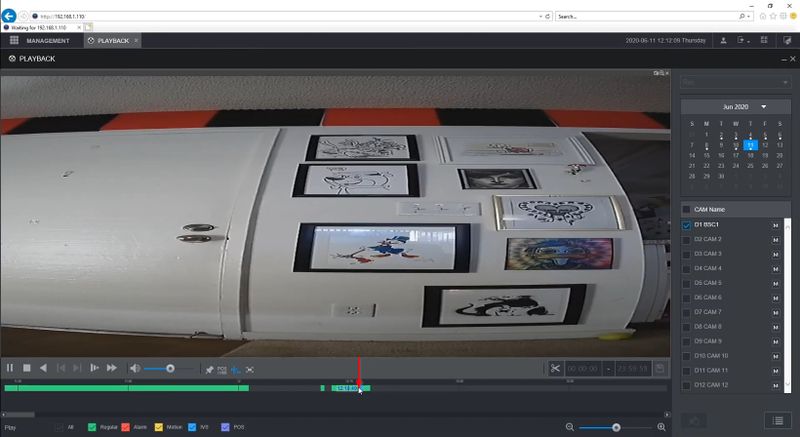Toggle fullscreen video view
The image size is (800, 437).
pyautogui.click(x=249, y=370)
